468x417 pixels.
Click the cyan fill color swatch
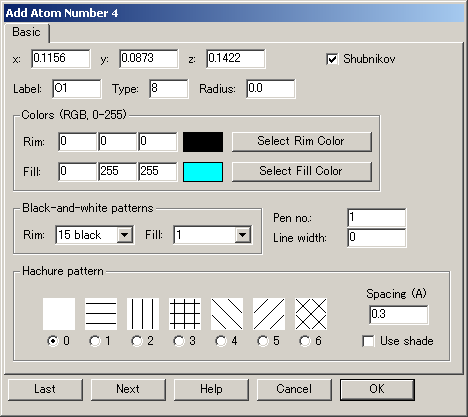click(x=203, y=172)
